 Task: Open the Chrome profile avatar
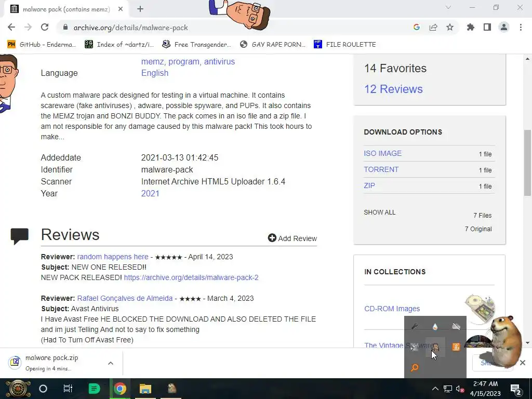504,27
